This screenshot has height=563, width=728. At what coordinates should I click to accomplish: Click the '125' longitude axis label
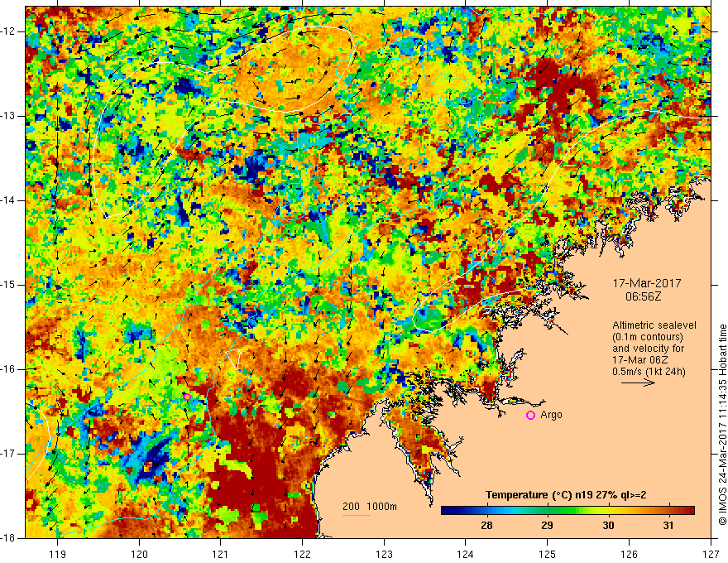click(x=548, y=554)
